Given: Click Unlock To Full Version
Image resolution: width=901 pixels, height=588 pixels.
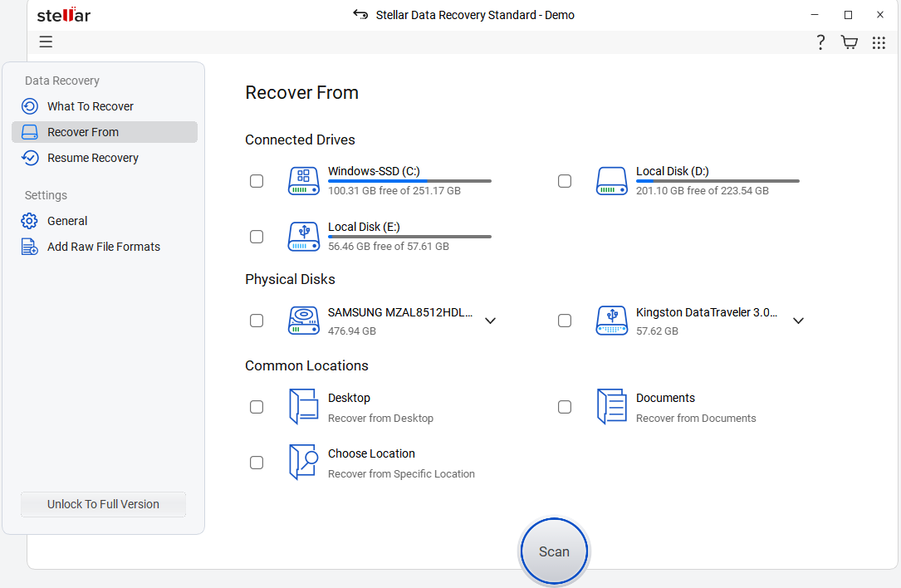Looking at the screenshot, I should coord(103,504).
